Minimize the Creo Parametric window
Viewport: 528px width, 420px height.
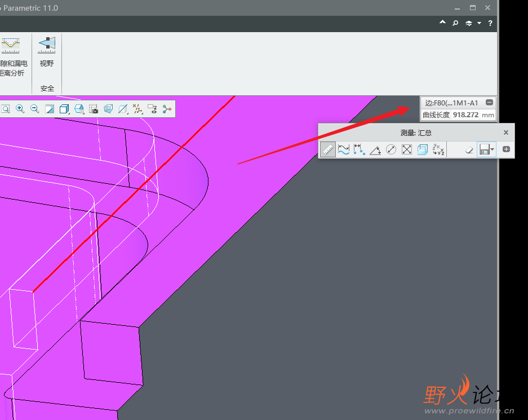tap(458, 8)
